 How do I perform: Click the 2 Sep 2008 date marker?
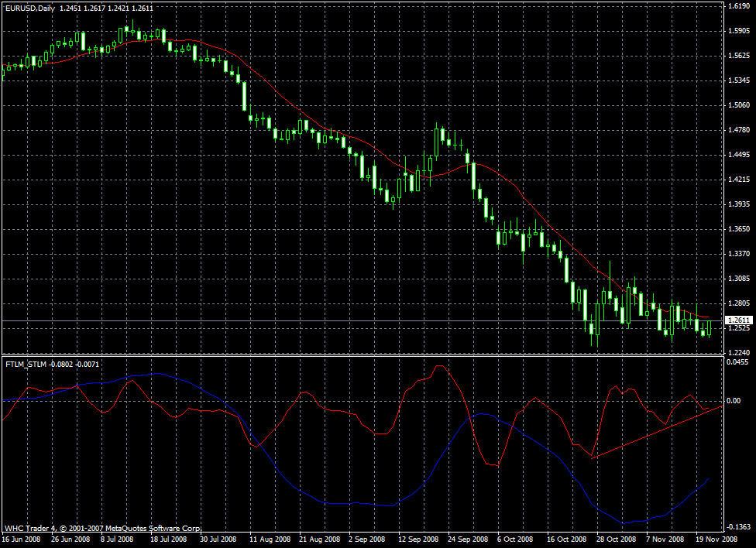(366, 539)
